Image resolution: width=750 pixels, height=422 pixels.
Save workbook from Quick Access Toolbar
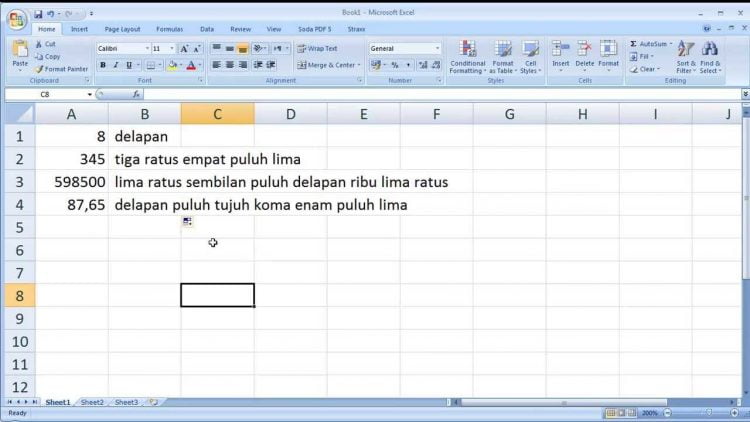pos(38,14)
